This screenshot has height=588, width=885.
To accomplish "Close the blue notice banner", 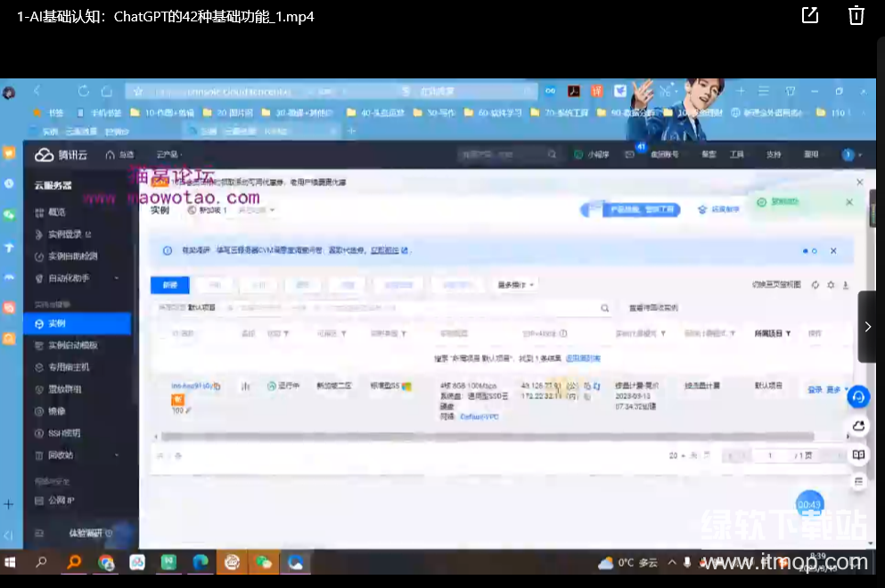I will 833,251.
